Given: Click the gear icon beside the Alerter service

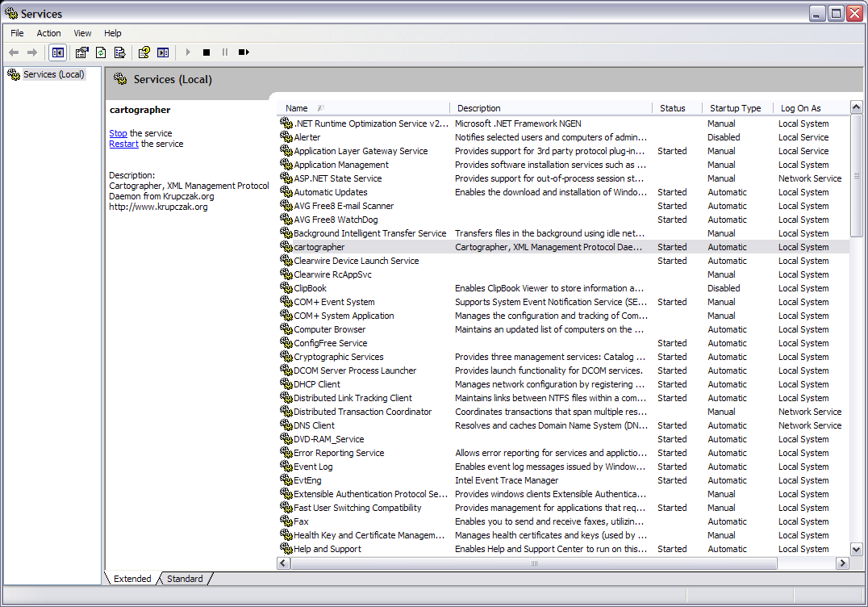Looking at the screenshot, I should 286,137.
